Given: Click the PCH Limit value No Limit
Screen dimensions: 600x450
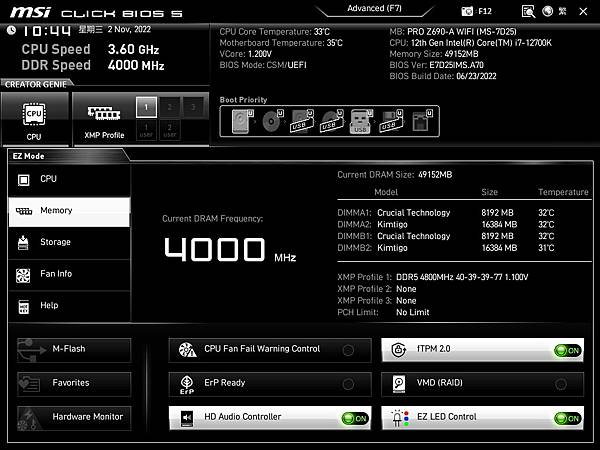Looking at the screenshot, I should point(412,313).
